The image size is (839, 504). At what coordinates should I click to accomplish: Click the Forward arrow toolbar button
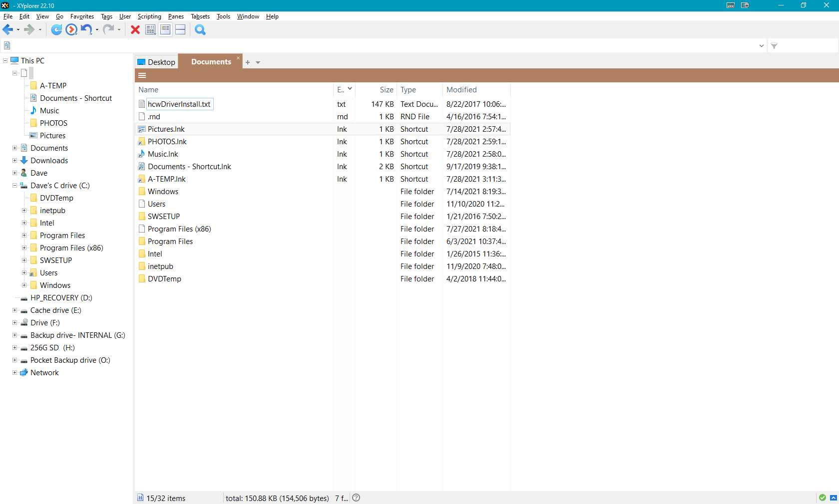tap(29, 30)
